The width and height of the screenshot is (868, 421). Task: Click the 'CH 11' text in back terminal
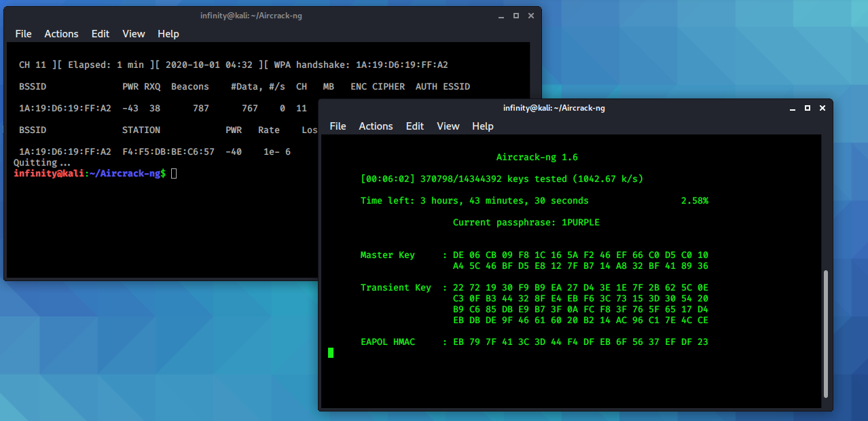click(x=33, y=65)
